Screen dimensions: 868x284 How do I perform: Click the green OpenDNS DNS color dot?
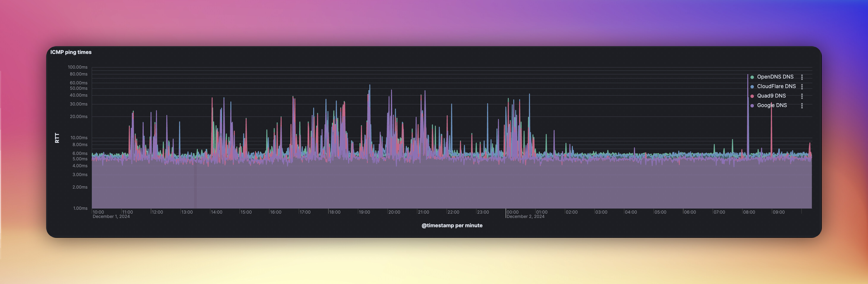752,77
